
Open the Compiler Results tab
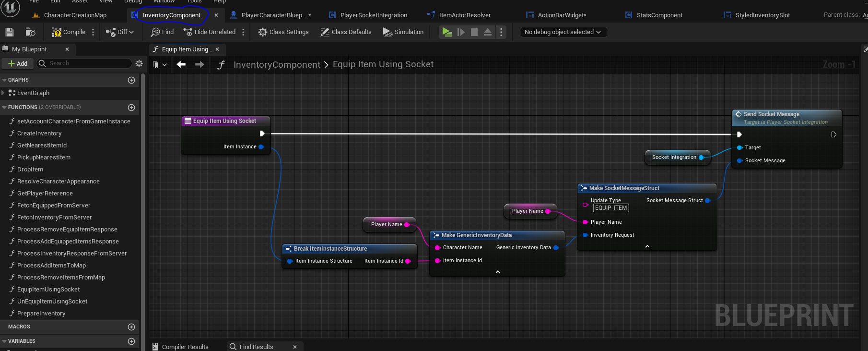coord(181,347)
